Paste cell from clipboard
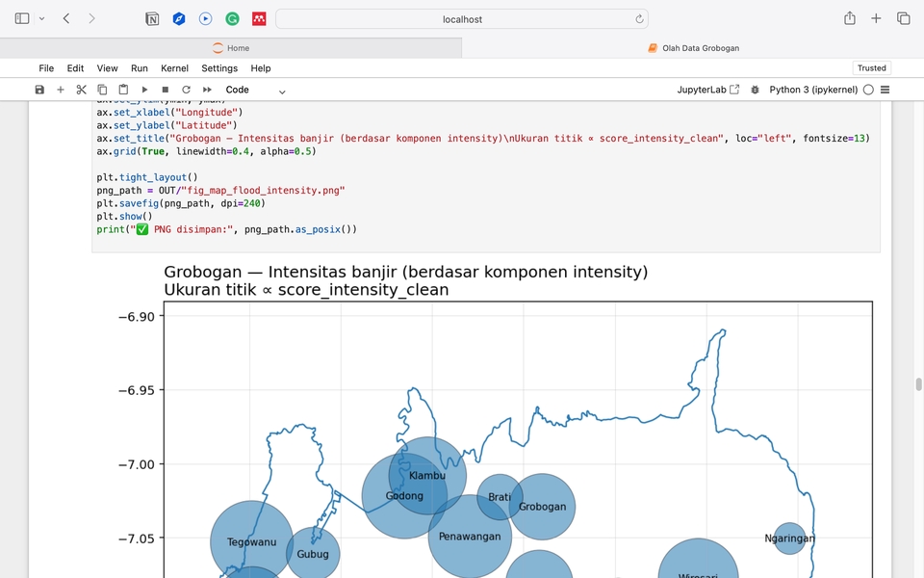The width and height of the screenshot is (924, 578). click(x=123, y=90)
